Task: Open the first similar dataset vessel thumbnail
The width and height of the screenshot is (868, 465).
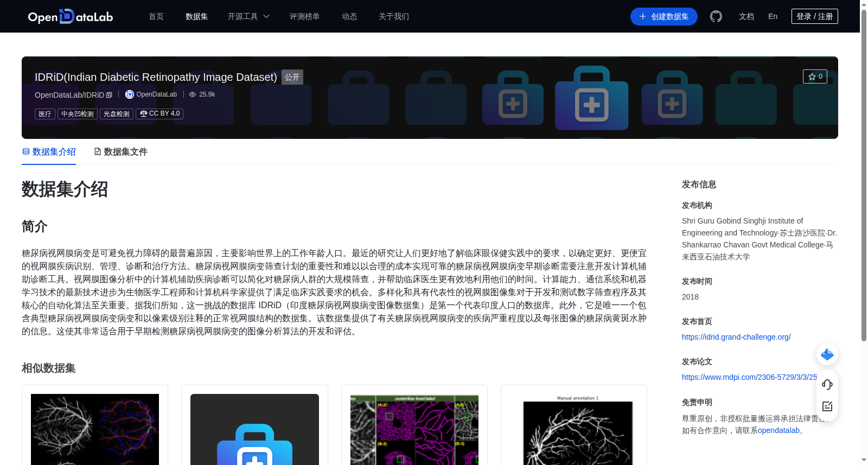Action: point(95,429)
